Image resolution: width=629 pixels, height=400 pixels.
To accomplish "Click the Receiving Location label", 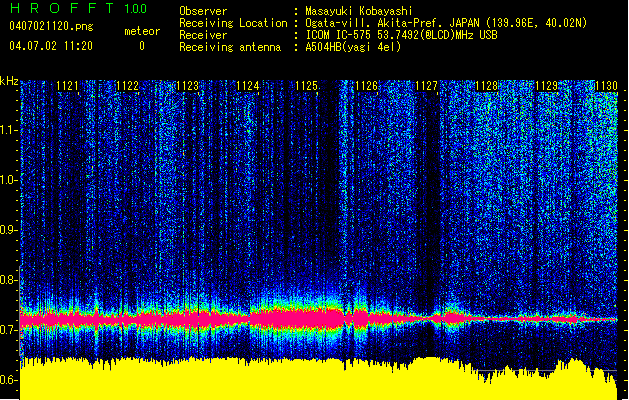I will click(x=233, y=23).
